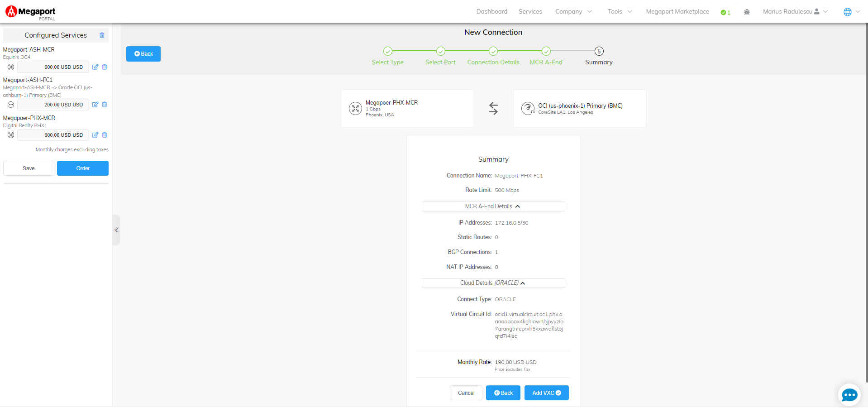The image size is (868, 408).
Task: Click the Select Type step label
Action: (x=388, y=62)
